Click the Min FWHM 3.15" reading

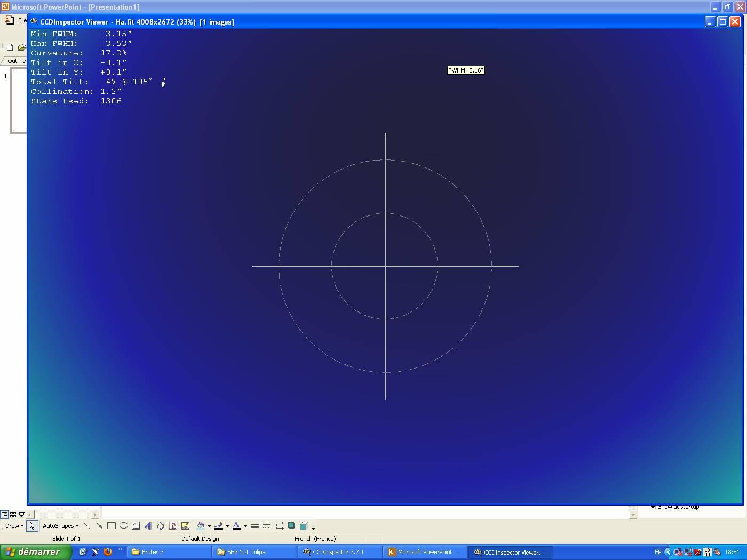[81, 34]
